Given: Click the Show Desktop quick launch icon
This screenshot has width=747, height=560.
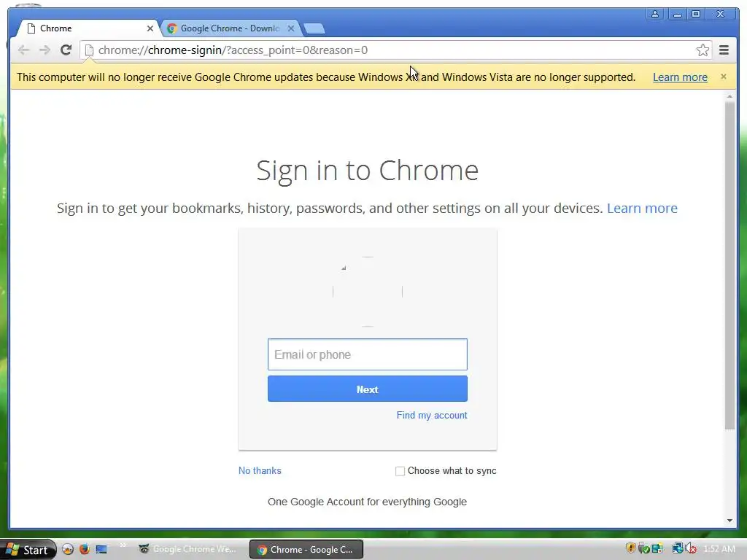Looking at the screenshot, I should coord(101,549).
